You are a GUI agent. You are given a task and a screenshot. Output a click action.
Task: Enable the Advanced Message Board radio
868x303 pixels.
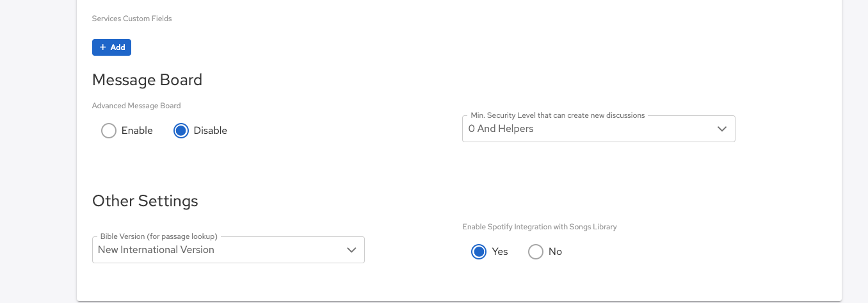coord(109,131)
